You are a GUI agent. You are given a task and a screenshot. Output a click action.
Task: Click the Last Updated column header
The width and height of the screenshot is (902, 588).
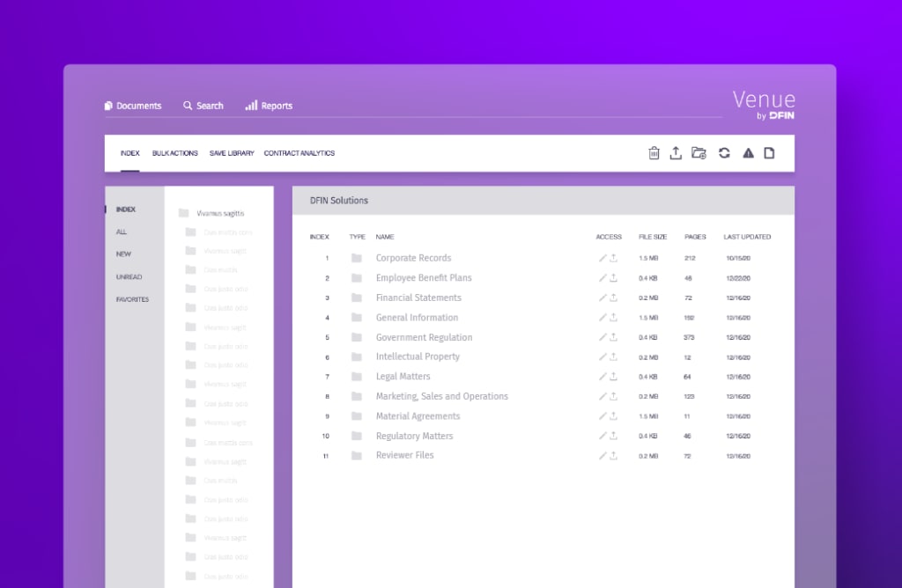click(747, 237)
